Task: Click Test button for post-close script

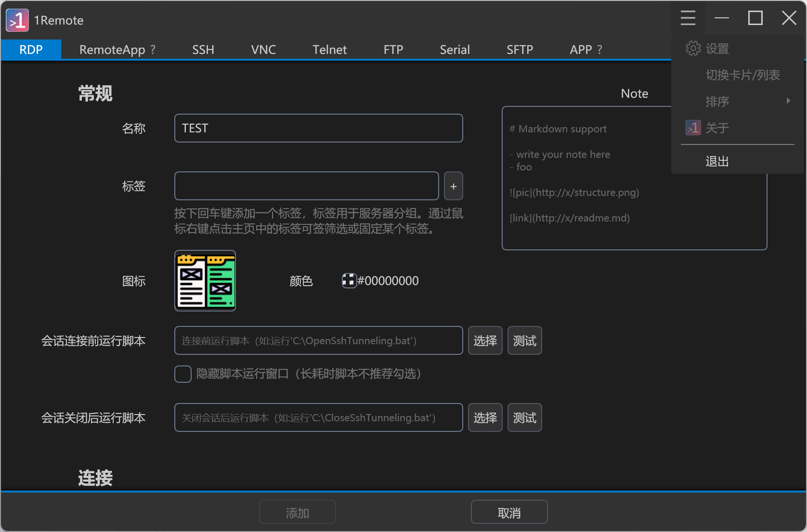Action: click(x=524, y=418)
